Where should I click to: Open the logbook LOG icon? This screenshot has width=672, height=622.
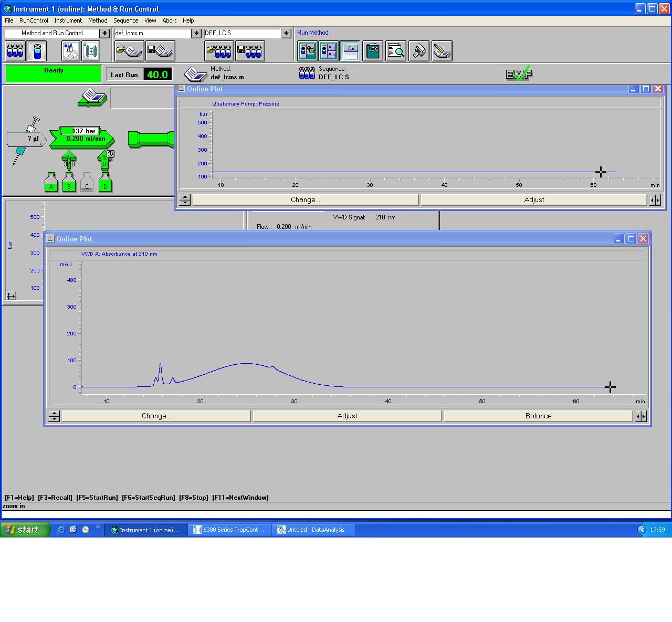pos(373,51)
